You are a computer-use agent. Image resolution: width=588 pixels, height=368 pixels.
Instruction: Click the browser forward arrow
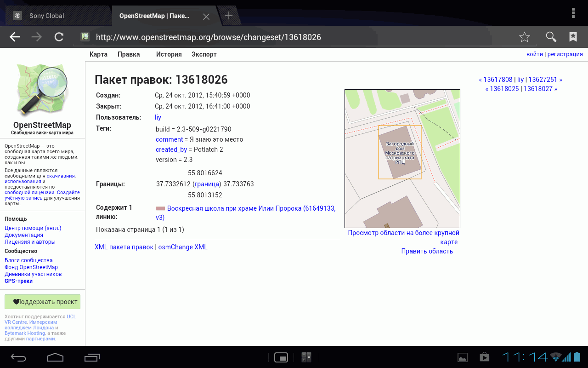pyautogui.click(x=37, y=37)
